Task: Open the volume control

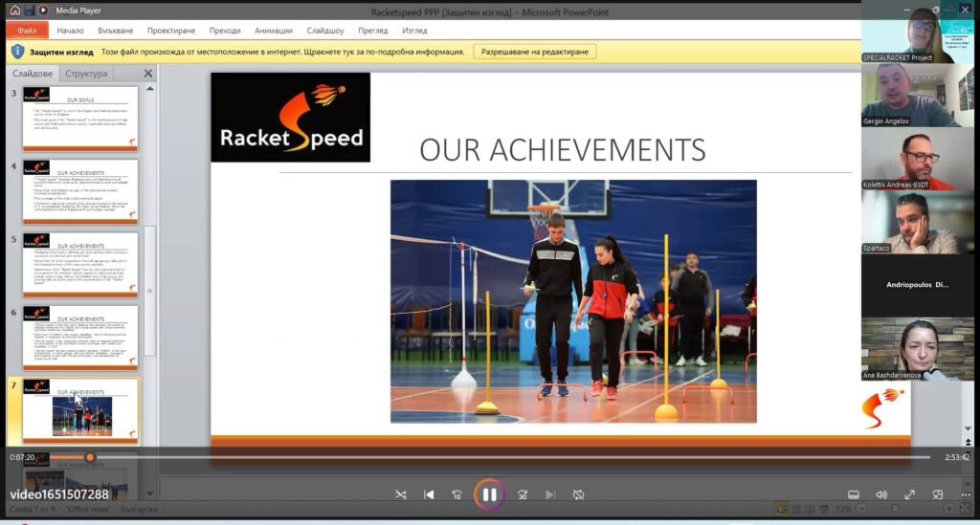Action: pyautogui.click(x=881, y=494)
